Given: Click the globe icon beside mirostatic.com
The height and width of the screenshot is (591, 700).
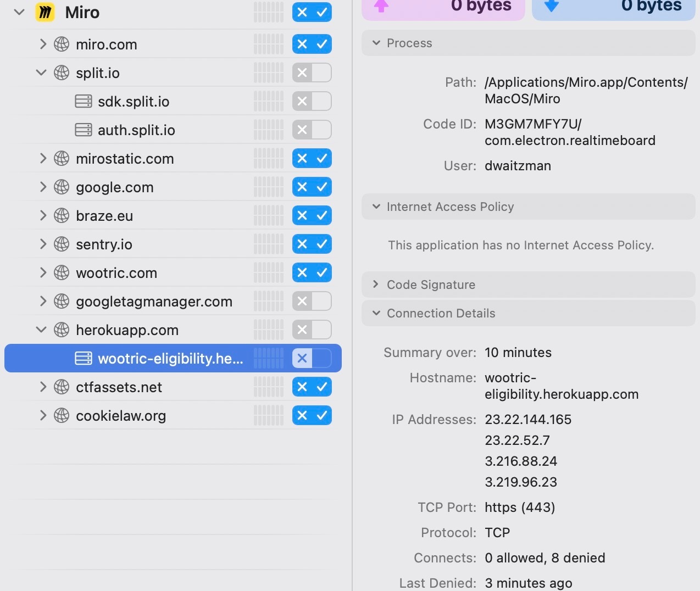Looking at the screenshot, I should 62,158.
